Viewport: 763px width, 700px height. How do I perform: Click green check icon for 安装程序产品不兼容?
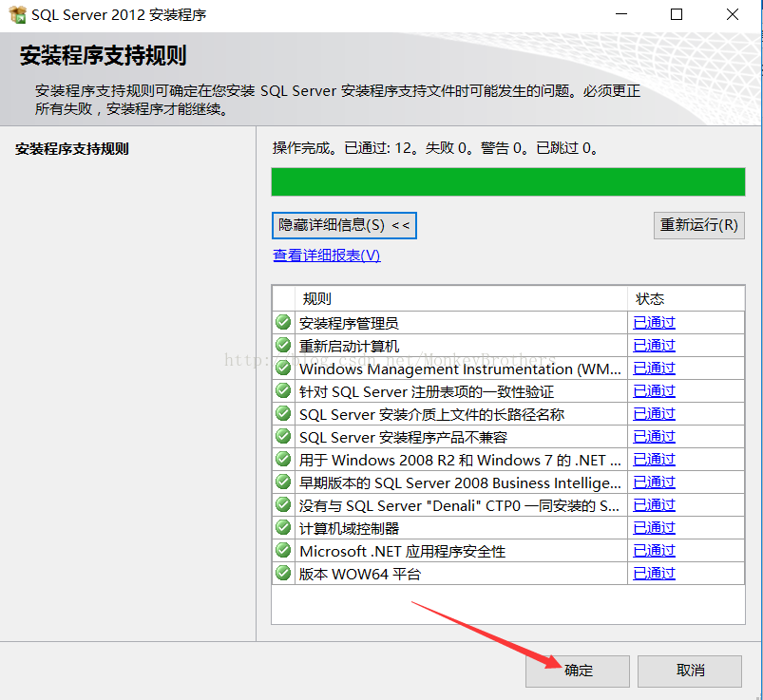point(283,436)
